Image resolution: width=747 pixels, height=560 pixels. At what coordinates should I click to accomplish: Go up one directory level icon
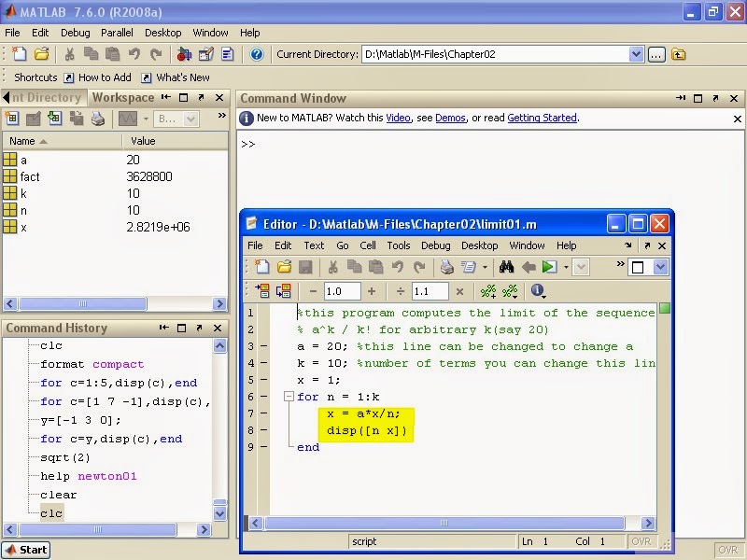[679, 54]
